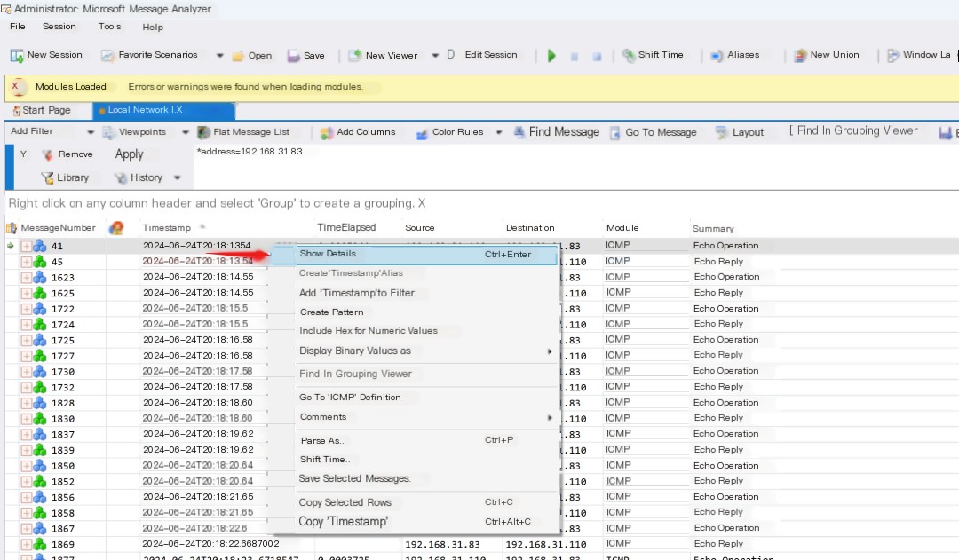Viewport: 959px width, 560px height.
Task: Click the Add Columns icon
Action: pyautogui.click(x=327, y=132)
